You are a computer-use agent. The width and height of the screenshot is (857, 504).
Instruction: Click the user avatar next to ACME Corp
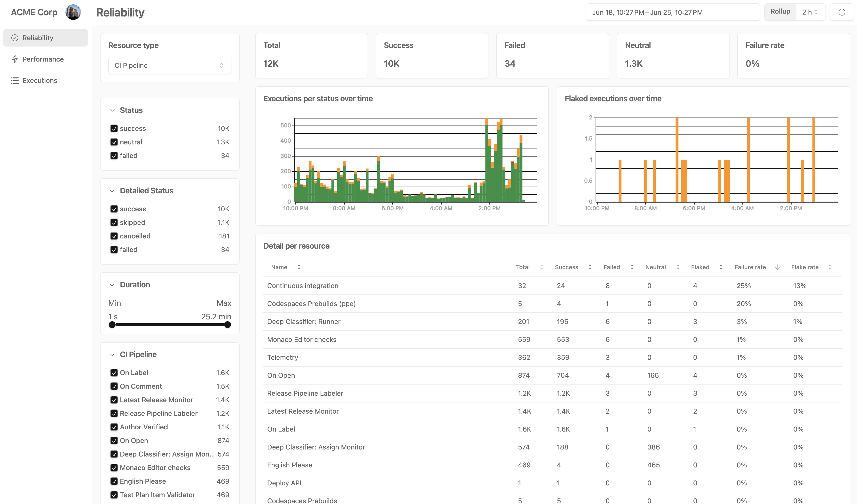pos(73,12)
